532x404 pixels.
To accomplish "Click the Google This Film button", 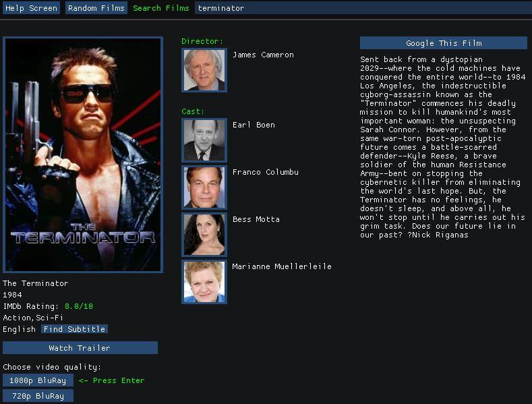I will [x=444, y=43].
